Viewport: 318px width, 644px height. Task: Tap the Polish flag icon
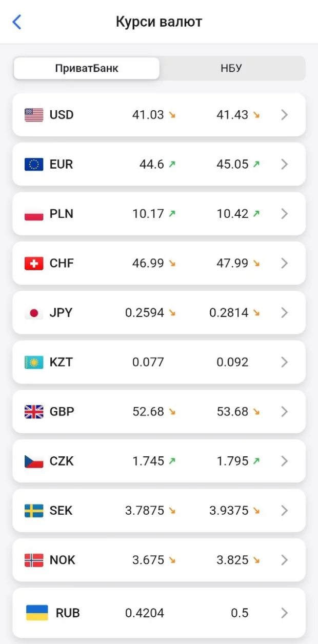coord(34,214)
